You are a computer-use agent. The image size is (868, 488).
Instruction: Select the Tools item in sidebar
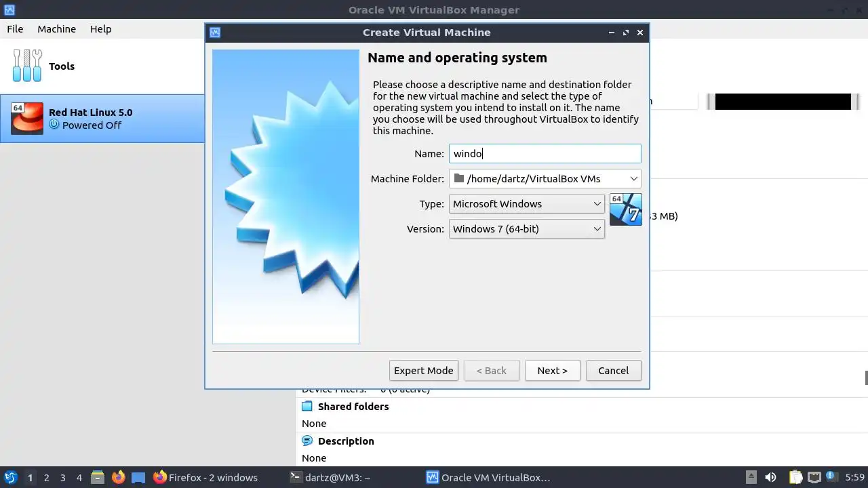[102, 66]
